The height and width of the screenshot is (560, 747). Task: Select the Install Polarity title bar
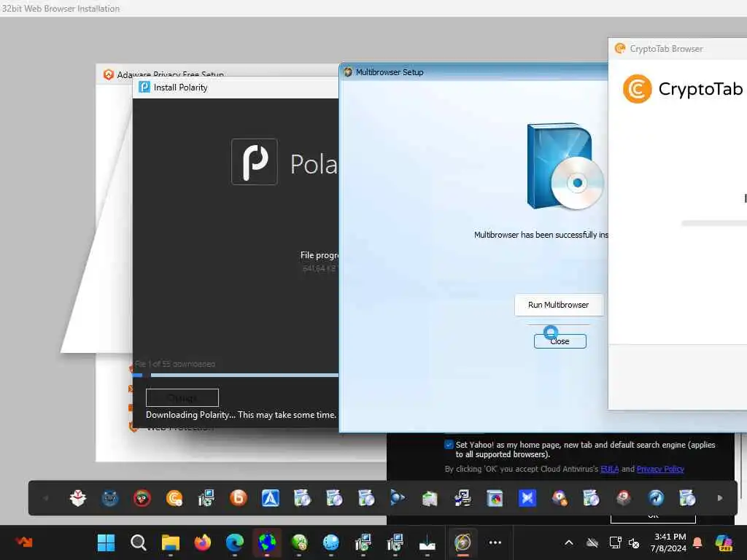pyautogui.click(x=236, y=87)
